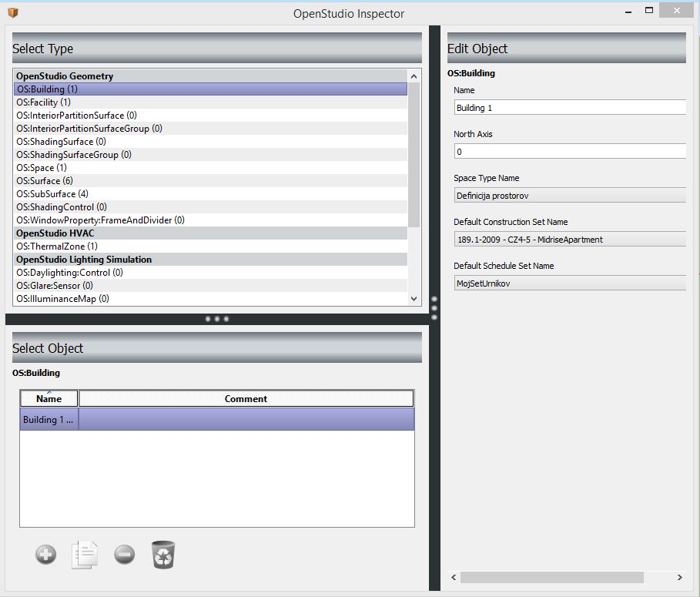Select OS:Glare:Sensor (0) type
700x597 pixels.
pyautogui.click(x=211, y=286)
